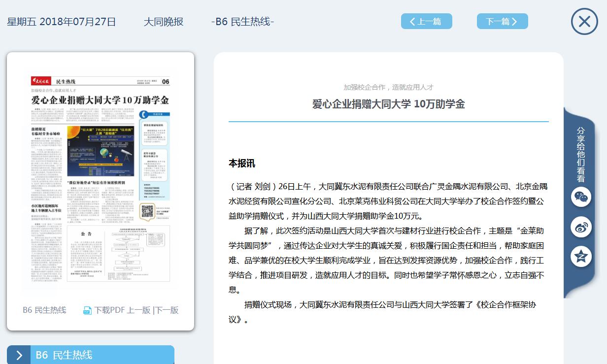Select the -B6 民生热线- header section label
The height and width of the screenshot is (364, 607).
pyautogui.click(x=242, y=22)
